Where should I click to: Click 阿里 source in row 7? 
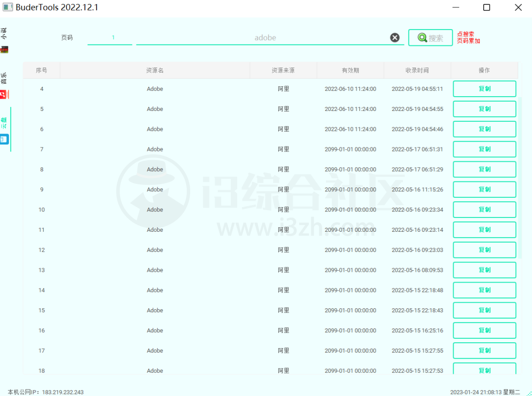pos(283,149)
